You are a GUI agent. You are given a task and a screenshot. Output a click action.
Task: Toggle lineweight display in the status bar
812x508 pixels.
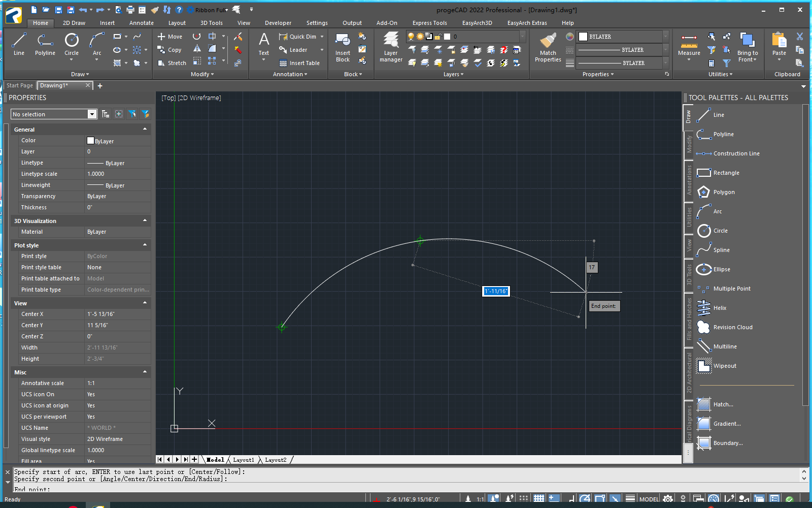point(630,499)
